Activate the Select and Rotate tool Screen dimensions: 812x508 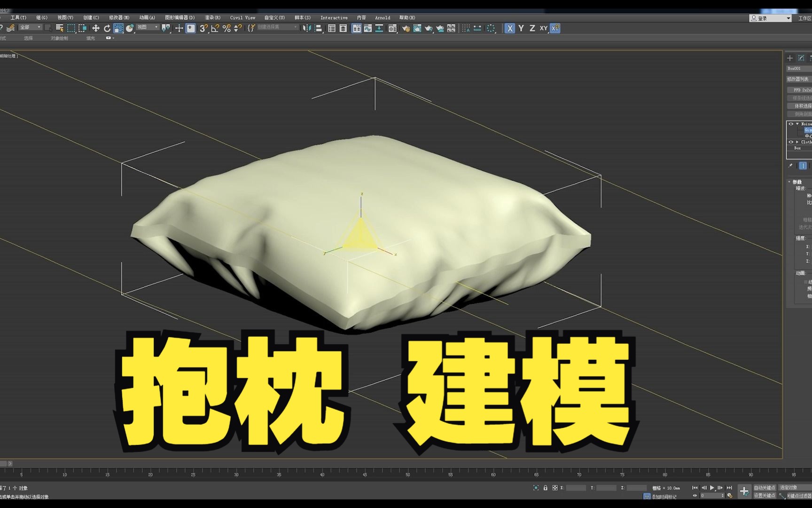point(108,28)
